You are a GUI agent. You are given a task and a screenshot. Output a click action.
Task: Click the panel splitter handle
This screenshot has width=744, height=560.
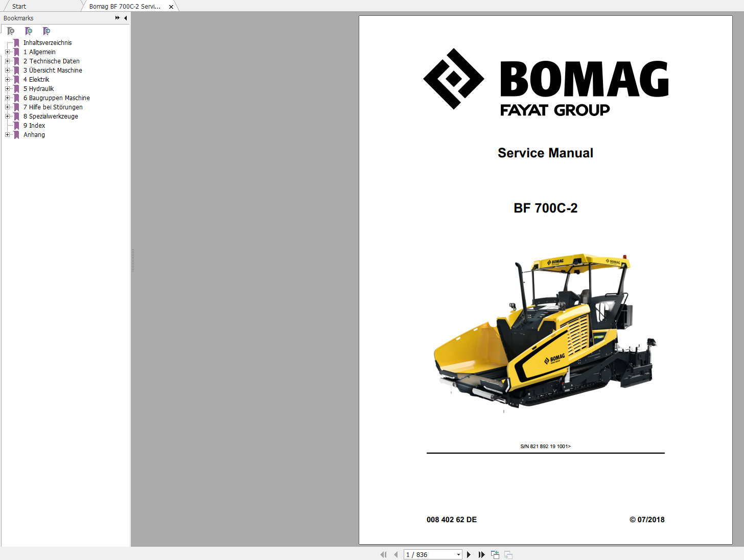tap(133, 261)
